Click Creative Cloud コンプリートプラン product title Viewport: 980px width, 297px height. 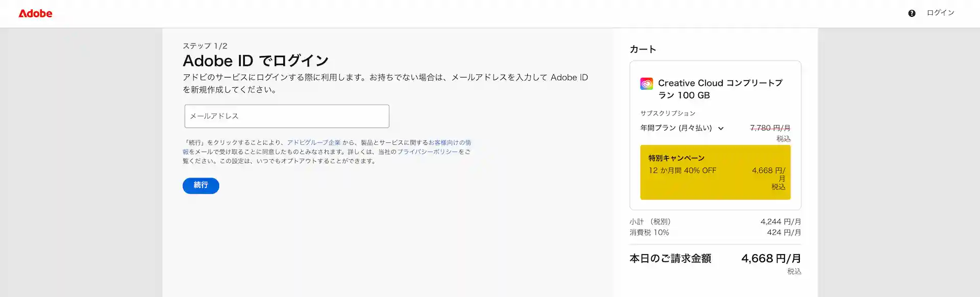(x=720, y=89)
